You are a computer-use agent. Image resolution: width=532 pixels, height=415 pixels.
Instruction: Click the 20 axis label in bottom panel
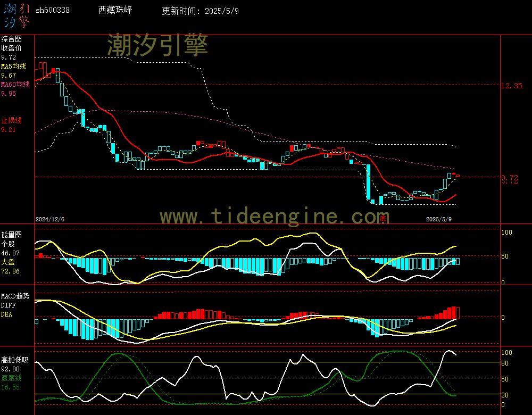coord(505,395)
